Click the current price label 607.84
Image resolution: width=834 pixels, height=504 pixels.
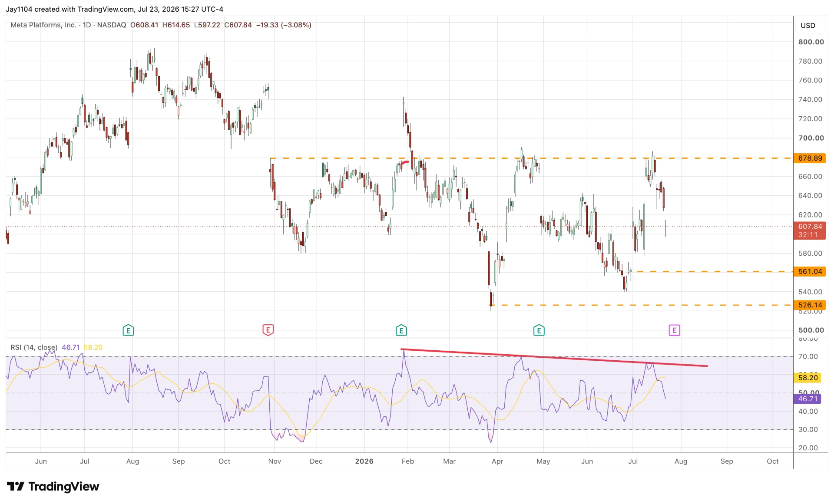pyautogui.click(x=810, y=227)
